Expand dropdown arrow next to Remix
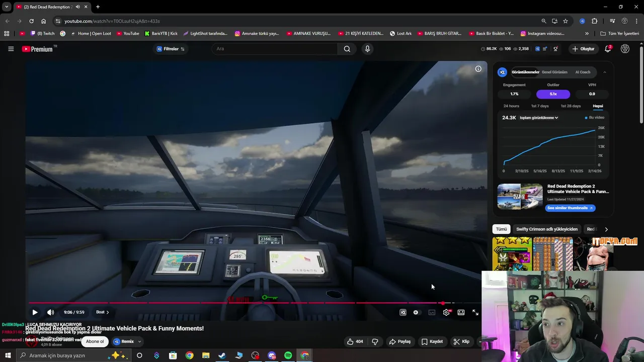Viewport: 644px width, 362px height. point(139,341)
